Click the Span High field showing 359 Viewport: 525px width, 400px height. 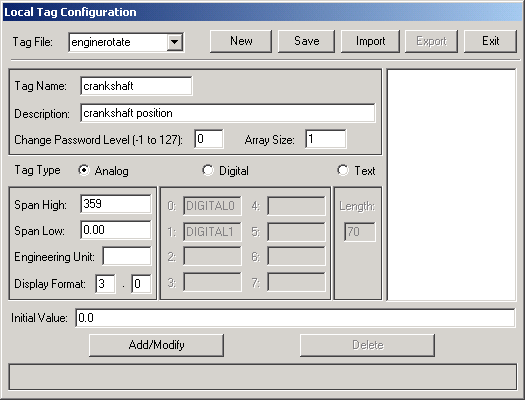(x=116, y=204)
